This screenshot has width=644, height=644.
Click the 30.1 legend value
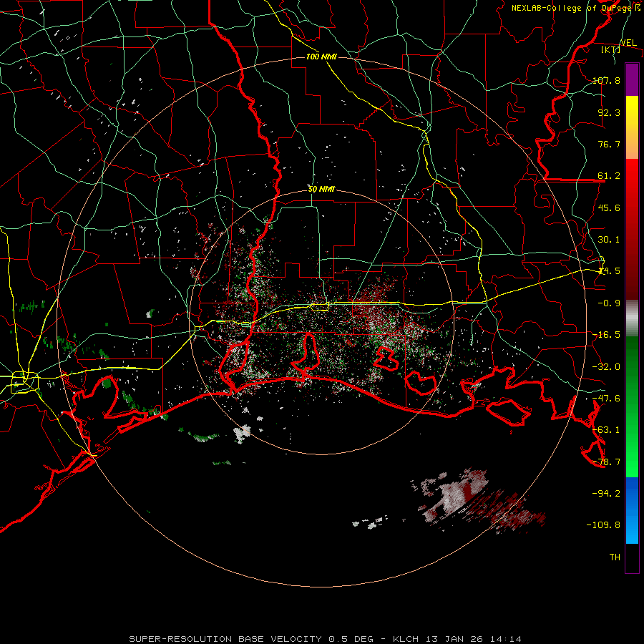tap(609, 240)
